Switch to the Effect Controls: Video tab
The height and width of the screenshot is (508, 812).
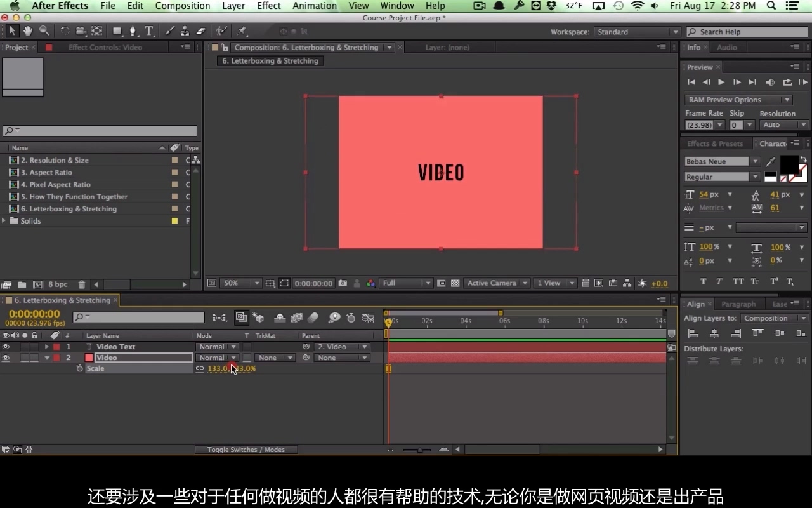tap(105, 47)
